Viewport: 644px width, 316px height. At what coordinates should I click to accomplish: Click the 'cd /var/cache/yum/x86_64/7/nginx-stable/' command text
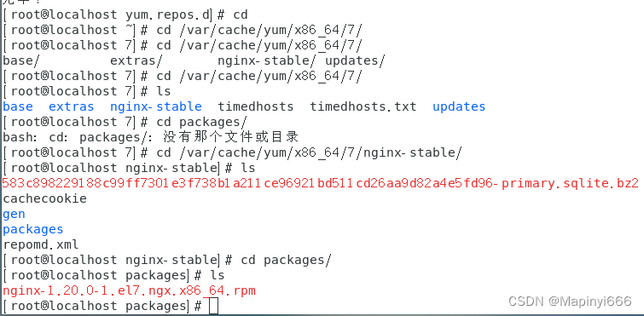(310, 152)
